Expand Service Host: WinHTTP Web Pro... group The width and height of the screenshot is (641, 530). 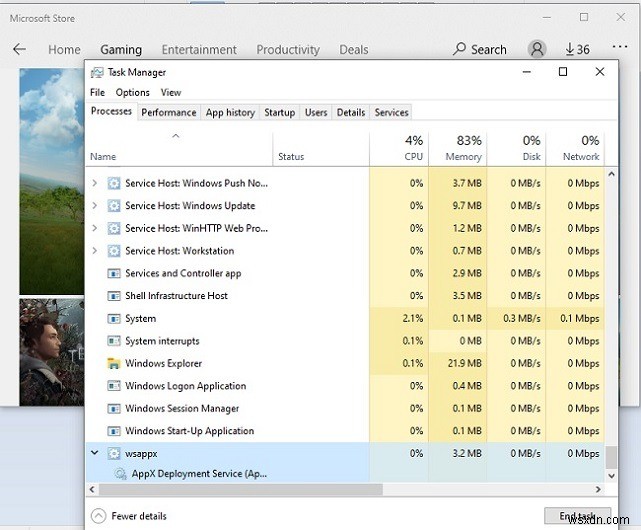point(94,228)
